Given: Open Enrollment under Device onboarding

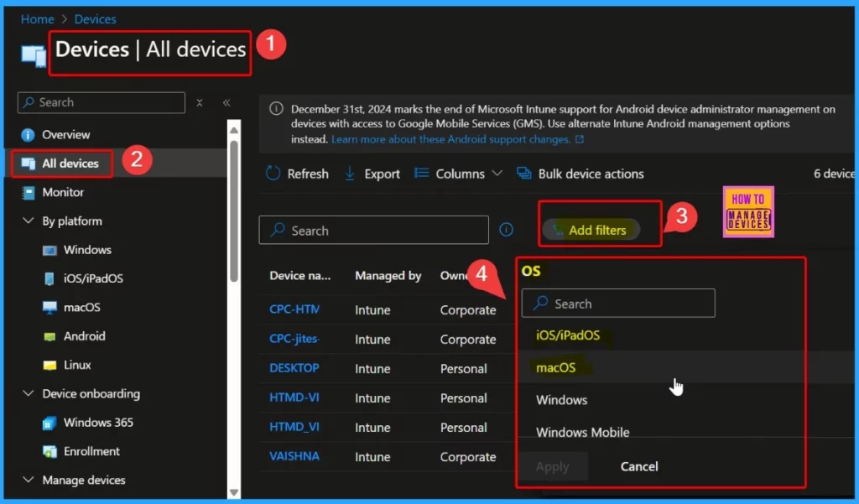Looking at the screenshot, I should pos(91,451).
